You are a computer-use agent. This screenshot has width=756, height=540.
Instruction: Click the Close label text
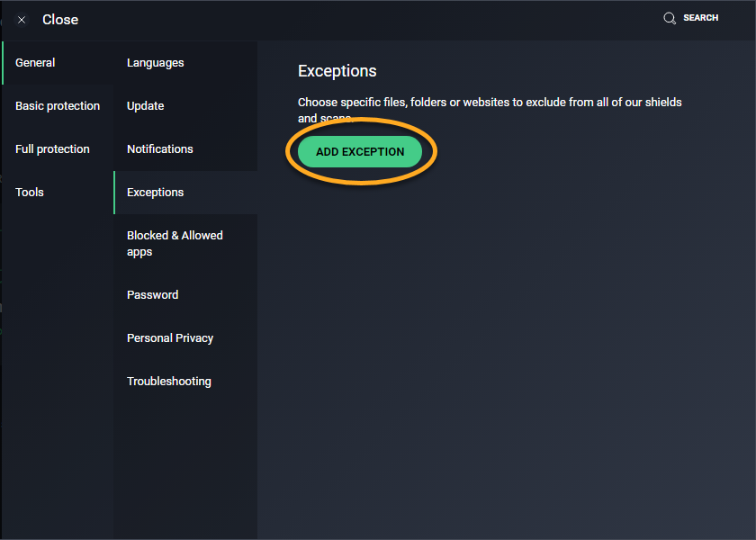60,20
